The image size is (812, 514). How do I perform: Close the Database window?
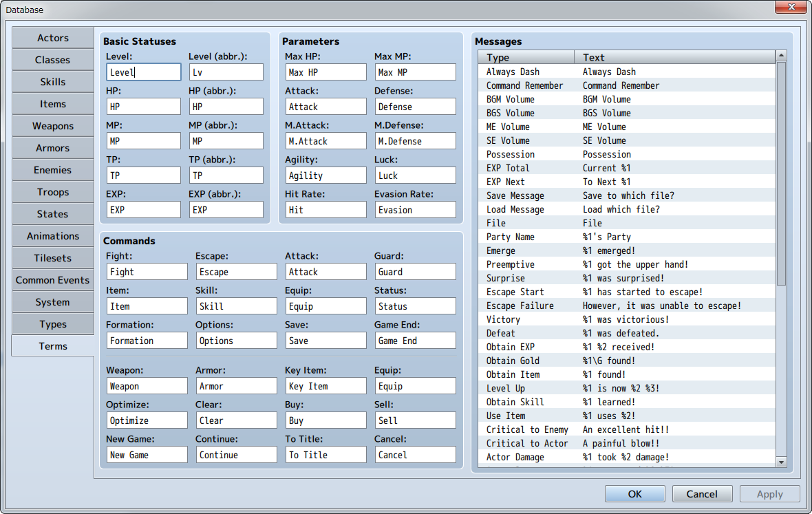pyautogui.click(x=790, y=8)
